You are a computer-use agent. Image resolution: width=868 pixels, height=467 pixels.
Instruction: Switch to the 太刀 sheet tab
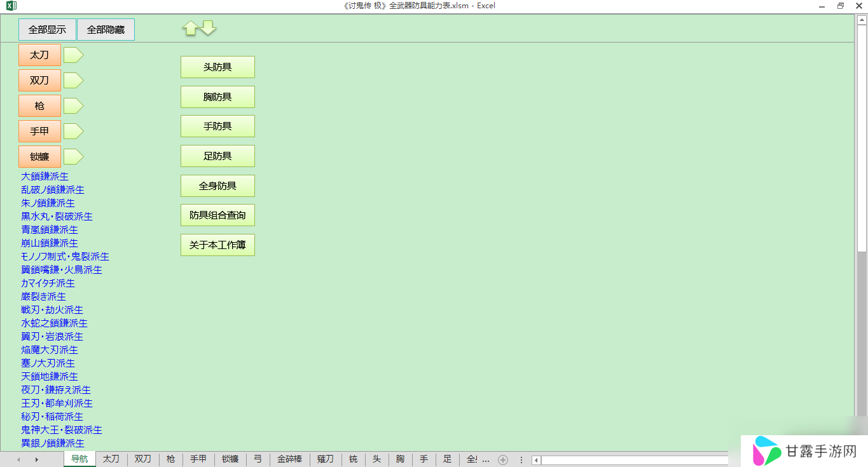coord(111,459)
